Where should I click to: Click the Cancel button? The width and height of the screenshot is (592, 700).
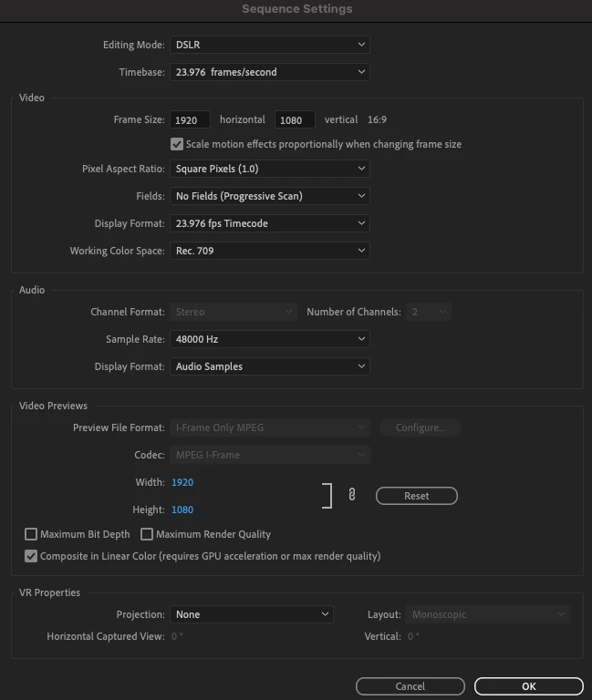pos(410,686)
